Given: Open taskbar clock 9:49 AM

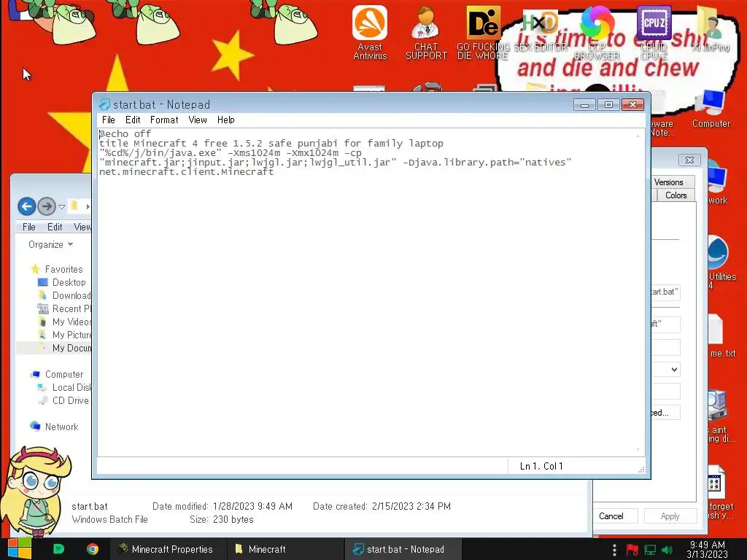Looking at the screenshot, I should (x=708, y=549).
